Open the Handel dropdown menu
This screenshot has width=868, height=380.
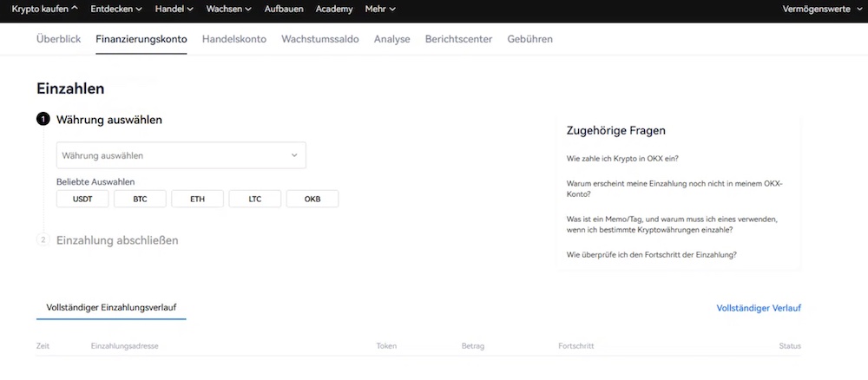(x=174, y=9)
